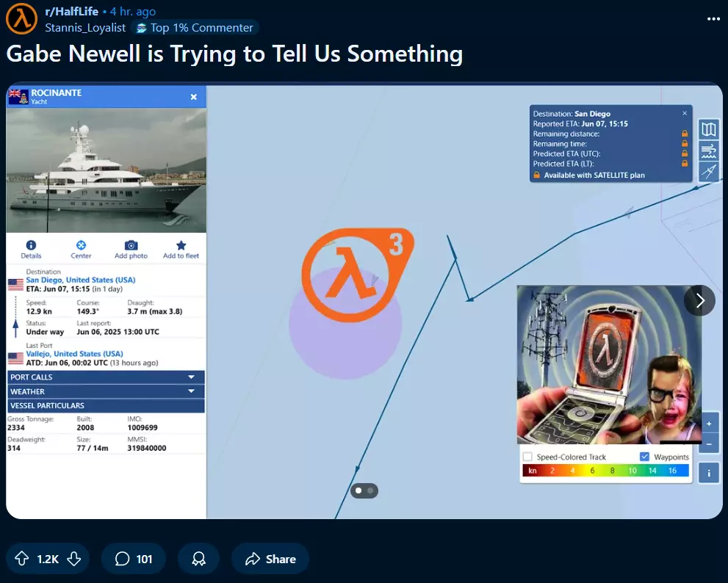This screenshot has height=583, width=728.
Task: Close the ROCINANTE vessel panel
Action: tap(194, 96)
